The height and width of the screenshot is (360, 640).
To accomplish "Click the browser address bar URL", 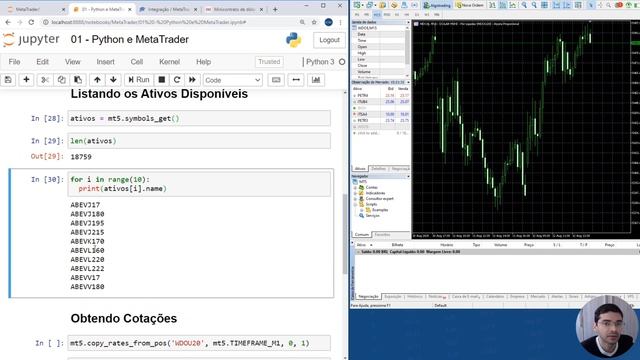I will (149, 22).
